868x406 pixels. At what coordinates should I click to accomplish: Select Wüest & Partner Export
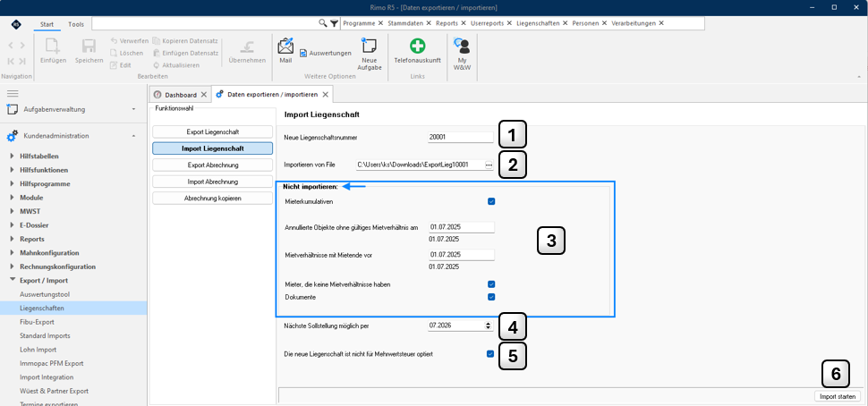55,391
